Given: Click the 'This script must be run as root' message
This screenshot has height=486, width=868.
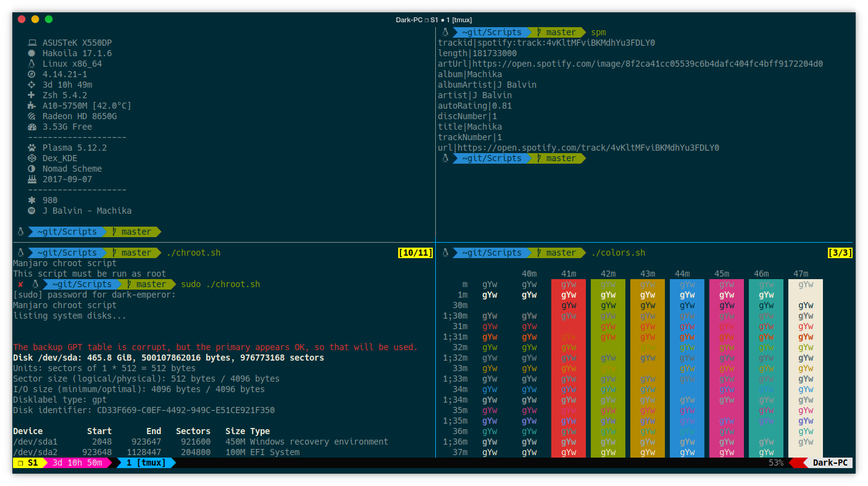Looking at the screenshot, I should (x=90, y=274).
